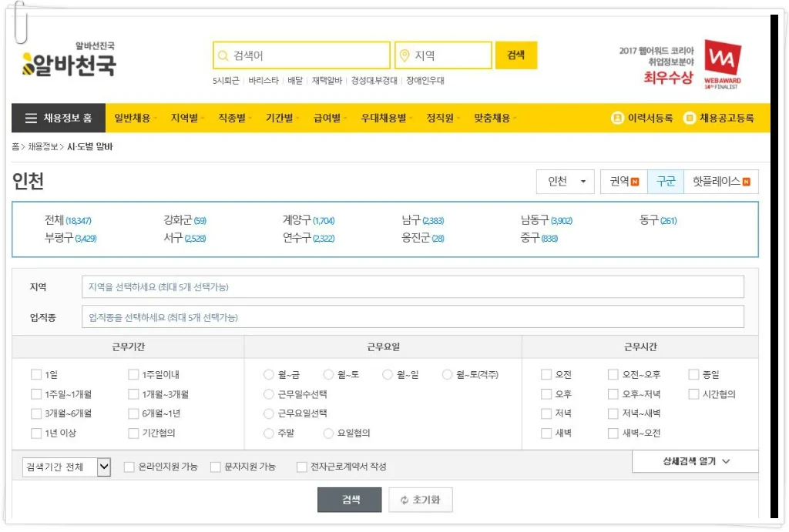Click the 남동구 district link

point(546,220)
